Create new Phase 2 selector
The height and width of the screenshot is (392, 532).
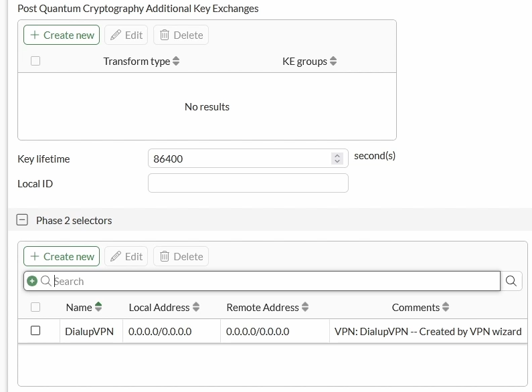pyautogui.click(x=62, y=256)
